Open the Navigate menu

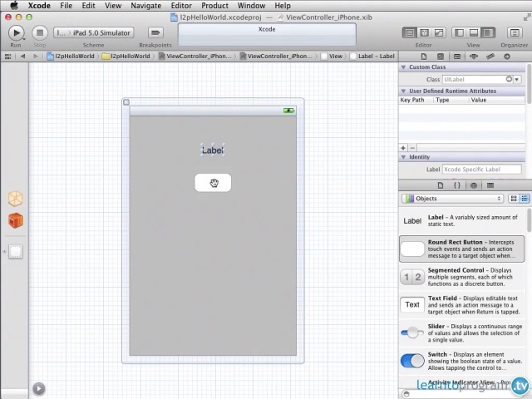coord(146,6)
